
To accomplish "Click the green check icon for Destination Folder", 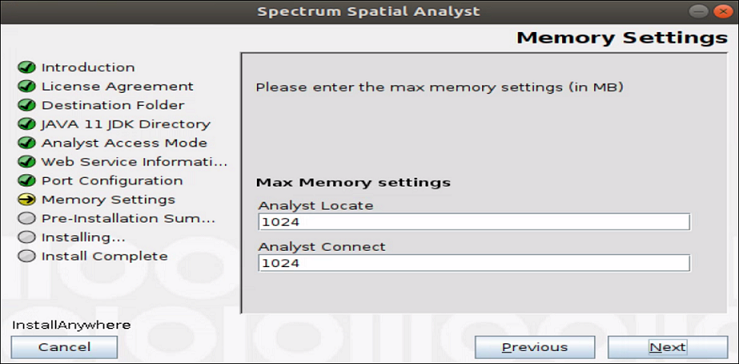I will [27, 105].
